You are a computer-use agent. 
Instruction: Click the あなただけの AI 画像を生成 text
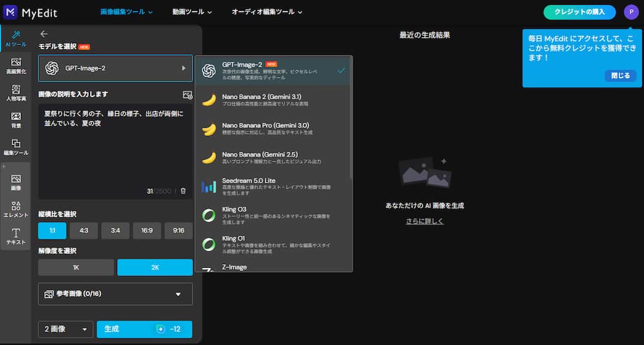tap(424, 206)
